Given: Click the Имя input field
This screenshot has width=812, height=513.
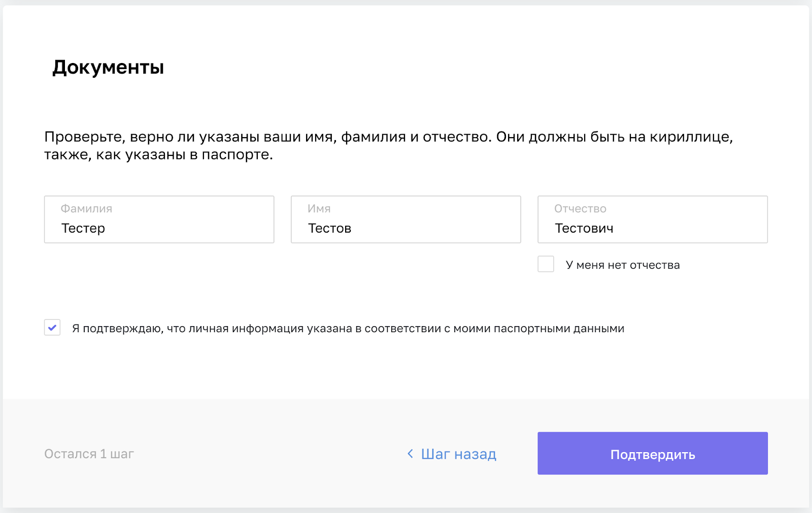Looking at the screenshot, I should pyautogui.click(x=405, y=219).
